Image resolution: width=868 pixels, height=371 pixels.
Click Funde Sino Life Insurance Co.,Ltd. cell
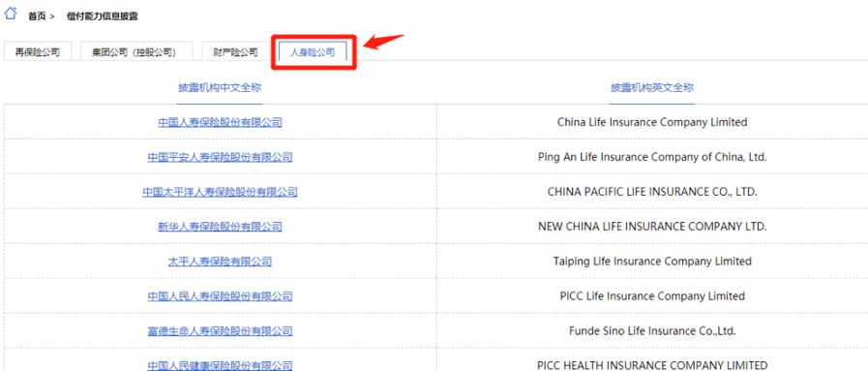[652, 331]
